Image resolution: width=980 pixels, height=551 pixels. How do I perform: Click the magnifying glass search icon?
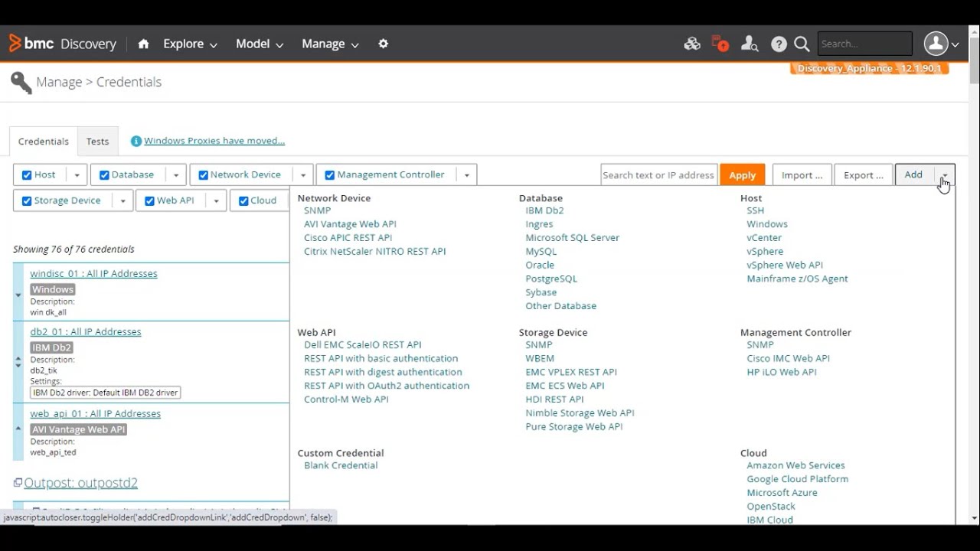click(802, 44)
